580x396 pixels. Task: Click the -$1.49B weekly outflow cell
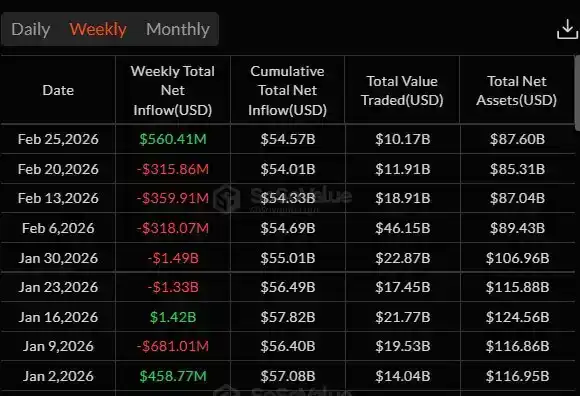(x=173, y=258)
